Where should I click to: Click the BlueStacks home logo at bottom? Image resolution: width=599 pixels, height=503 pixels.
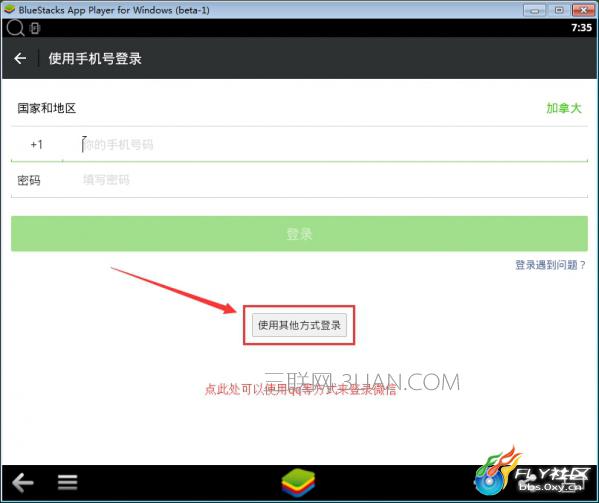coord(298,483)
